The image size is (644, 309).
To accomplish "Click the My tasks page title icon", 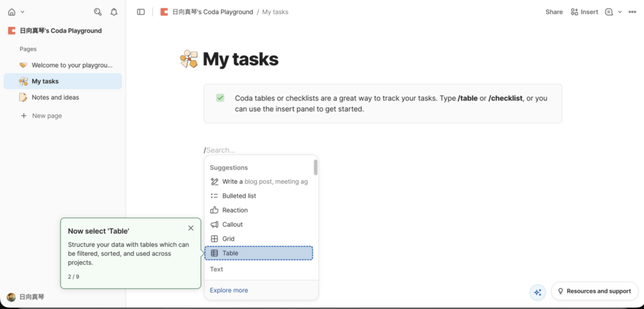I will (189, 60).
